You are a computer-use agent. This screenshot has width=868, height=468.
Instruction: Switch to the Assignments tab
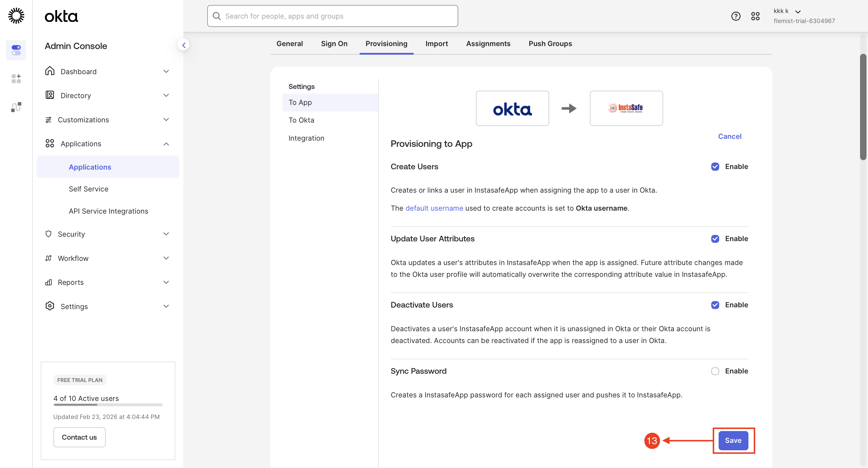(488, 43)
